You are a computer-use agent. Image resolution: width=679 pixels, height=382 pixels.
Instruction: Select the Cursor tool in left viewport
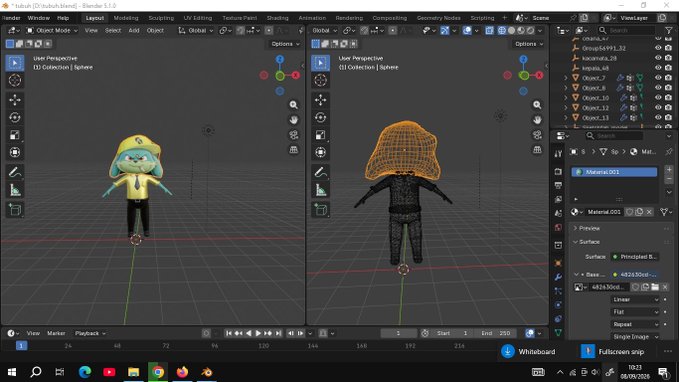15,81
